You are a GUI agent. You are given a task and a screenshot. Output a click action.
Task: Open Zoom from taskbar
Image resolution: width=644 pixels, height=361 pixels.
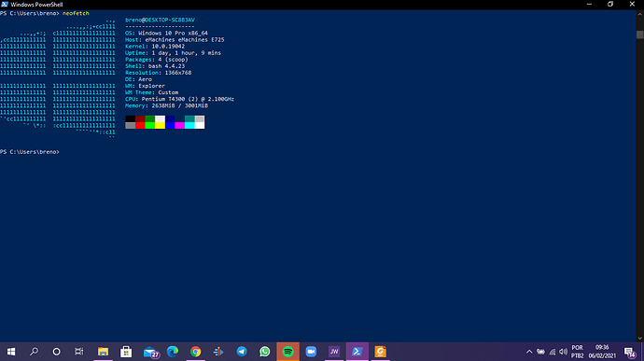point(311,352)
